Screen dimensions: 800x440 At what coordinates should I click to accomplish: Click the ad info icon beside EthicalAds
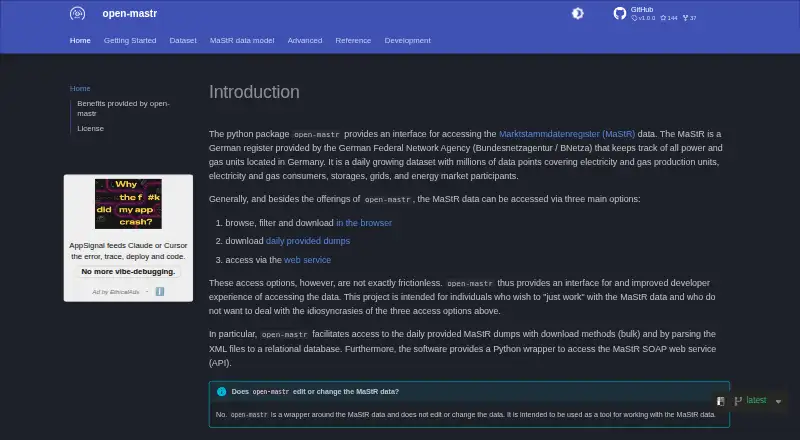(160, 291)
